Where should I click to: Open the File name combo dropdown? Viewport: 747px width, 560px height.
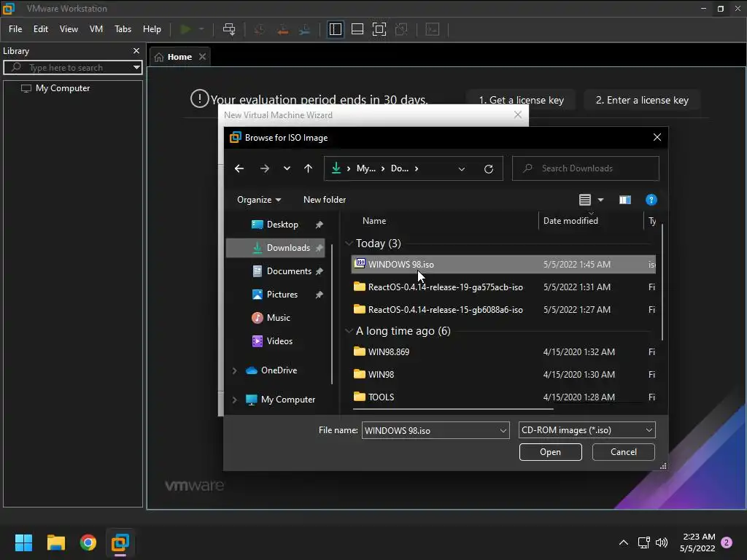click(x=503, y=431)
